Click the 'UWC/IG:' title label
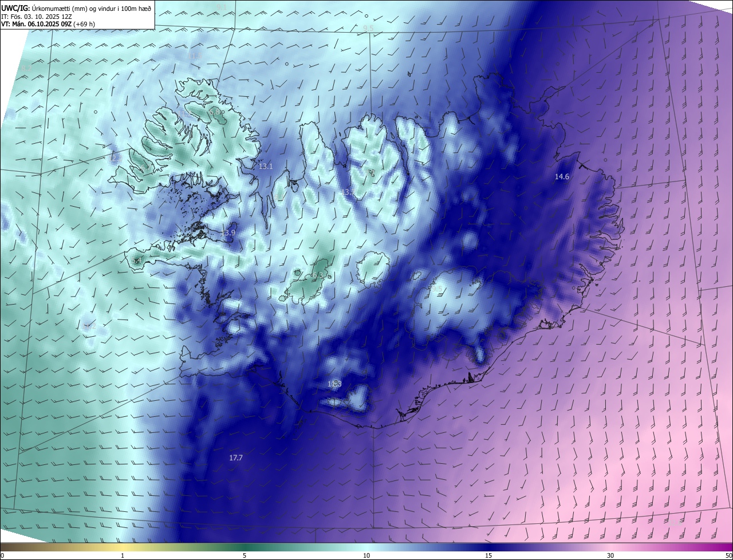The width and height of the screenshot is (733, 560). 15,8
